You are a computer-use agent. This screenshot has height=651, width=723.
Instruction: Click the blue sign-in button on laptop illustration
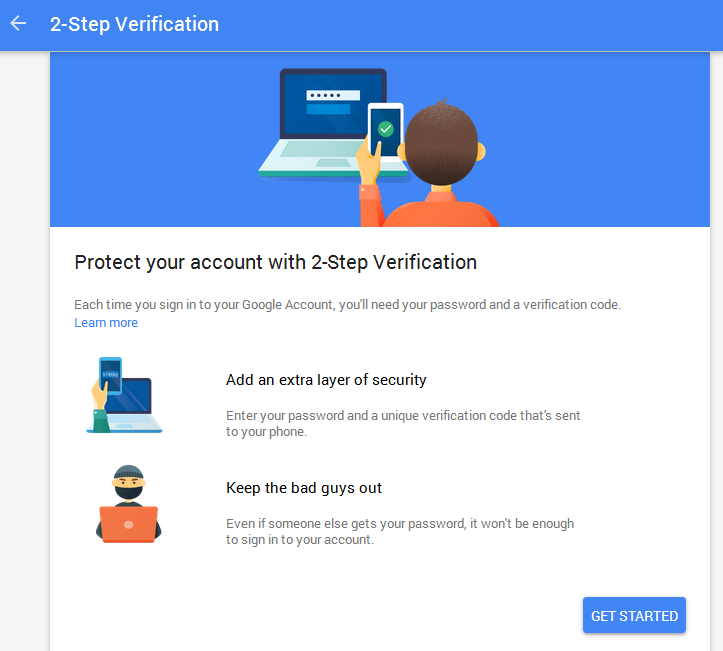[328, 109]
